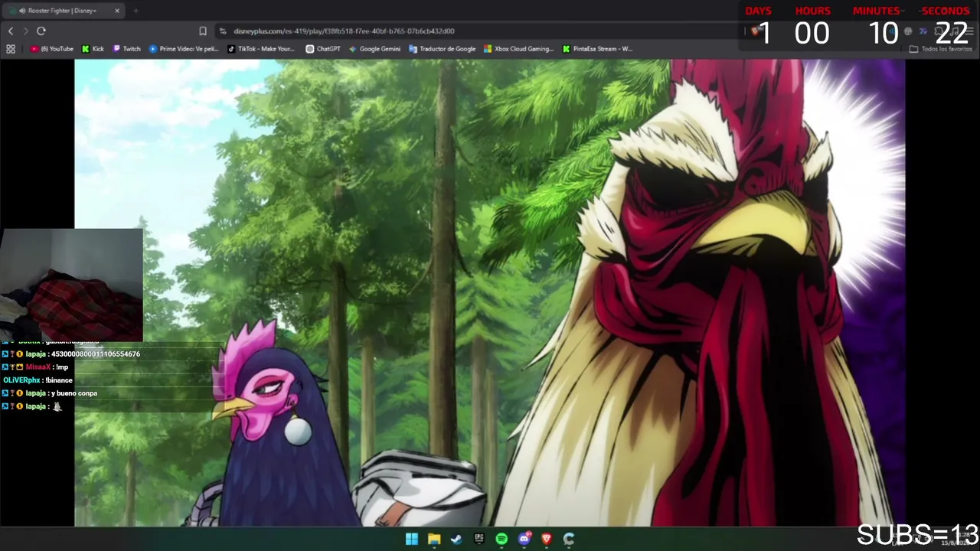Open File Explorer from the taskbar
The height and width of the screenshot is (551, 980).
pyautogui.click(x=434, y=539)
